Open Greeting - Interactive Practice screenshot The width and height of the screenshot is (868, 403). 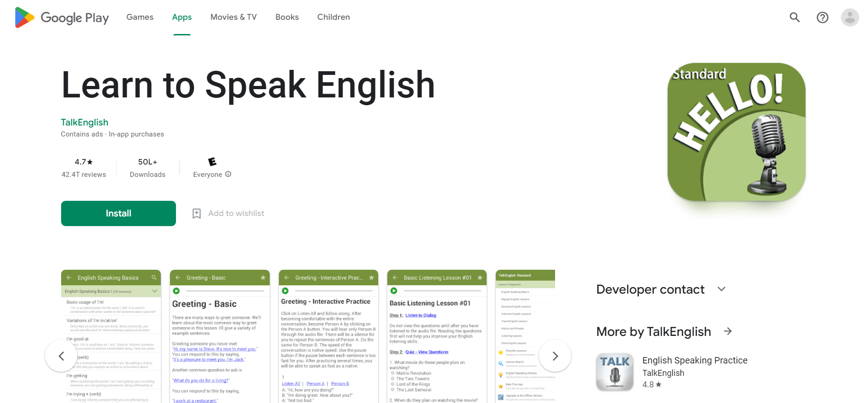(329, 336)
